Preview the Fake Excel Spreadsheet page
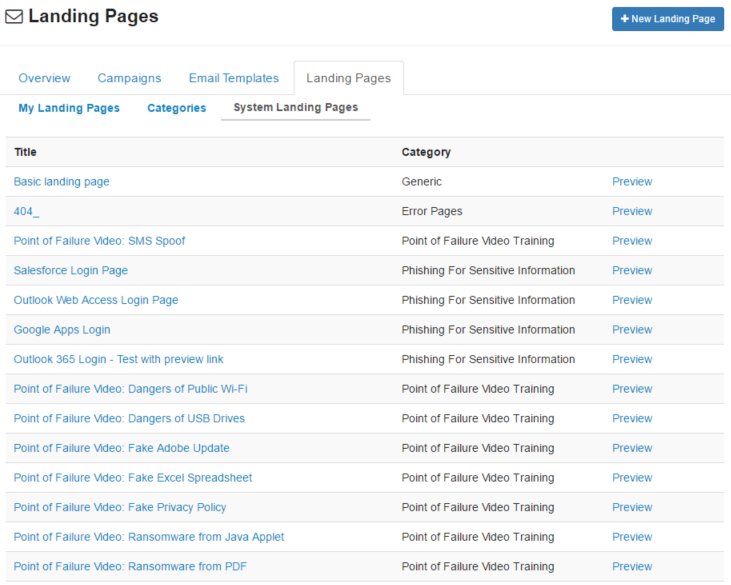The height and width of the screenshot is (585, 731). 632,477
